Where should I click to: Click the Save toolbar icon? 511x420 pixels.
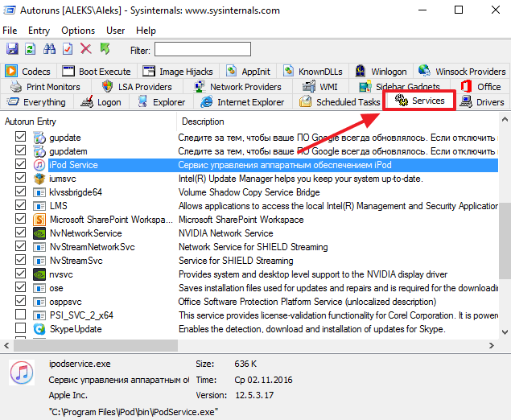coord(10,50)
